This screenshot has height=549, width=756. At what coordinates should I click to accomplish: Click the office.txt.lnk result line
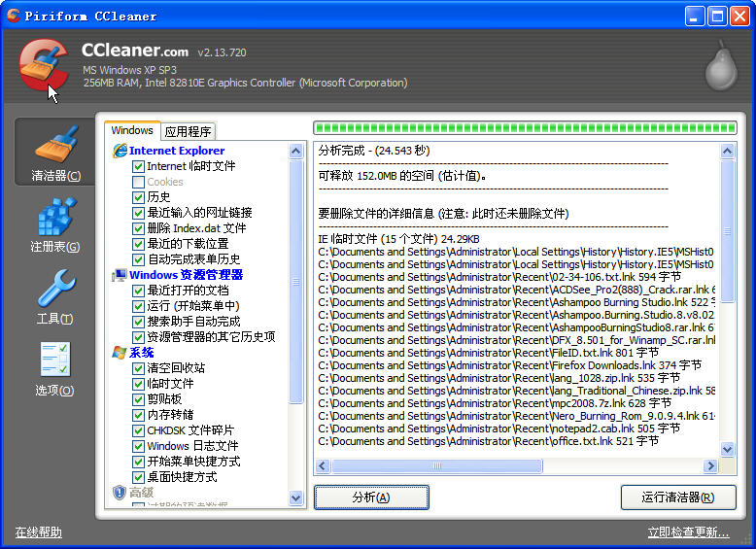[x=488, y=441]
